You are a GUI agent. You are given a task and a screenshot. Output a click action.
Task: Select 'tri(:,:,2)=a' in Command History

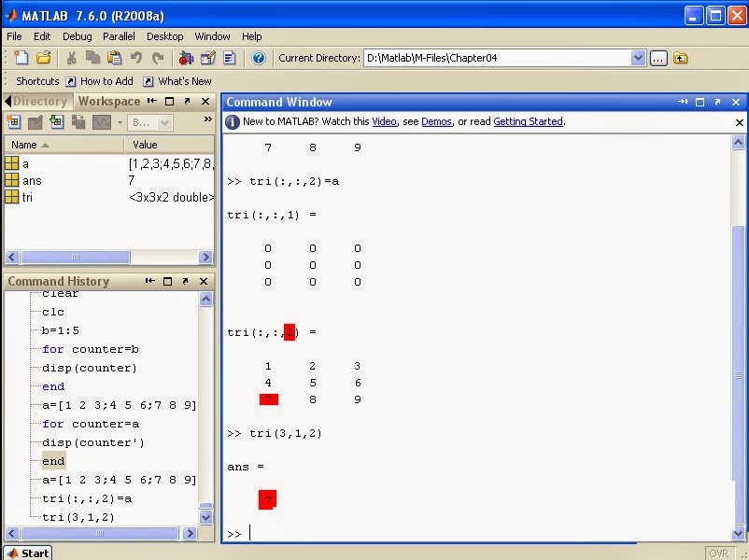point(87,499)
